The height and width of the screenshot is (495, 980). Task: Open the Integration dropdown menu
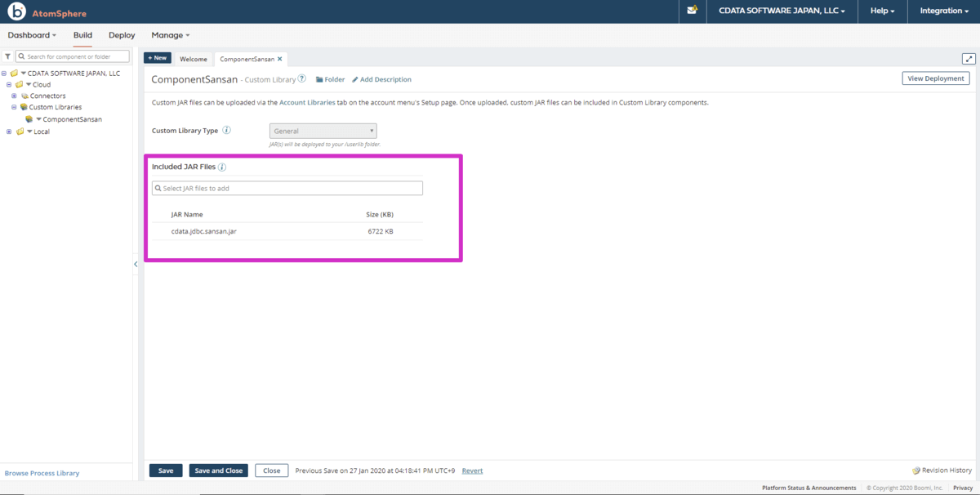tap(945, 11)
